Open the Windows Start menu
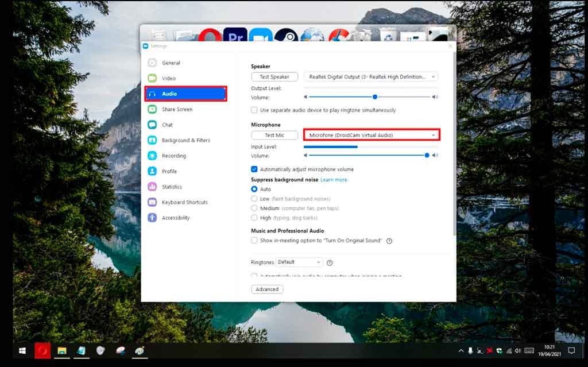This screenshot has height=367, width=588. click(22, 350)
